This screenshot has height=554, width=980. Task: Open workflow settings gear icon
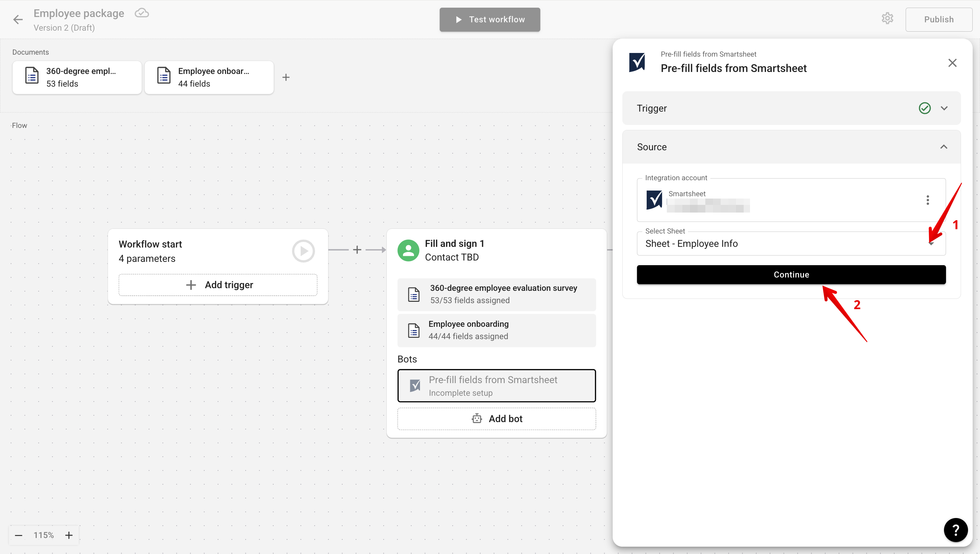[x=887, y=19]
